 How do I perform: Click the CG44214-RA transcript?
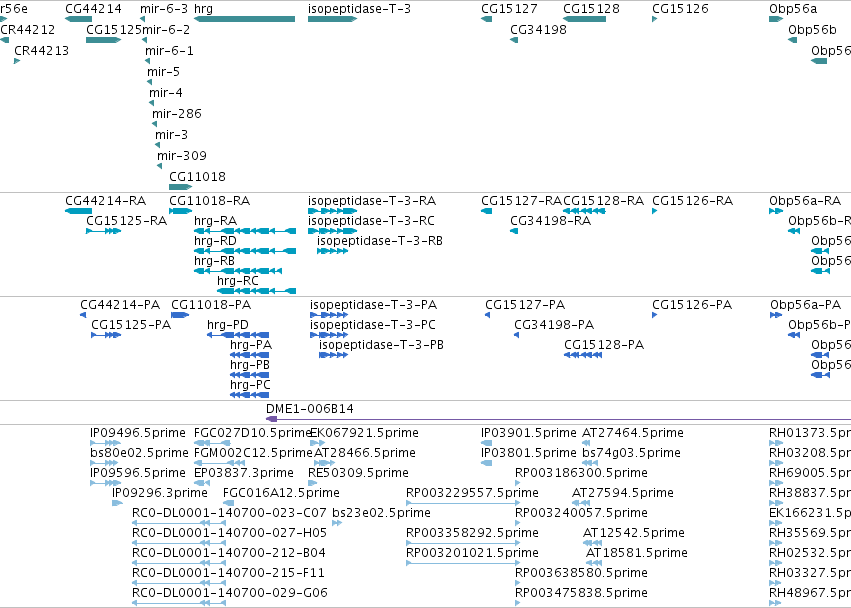coord(79,211)
